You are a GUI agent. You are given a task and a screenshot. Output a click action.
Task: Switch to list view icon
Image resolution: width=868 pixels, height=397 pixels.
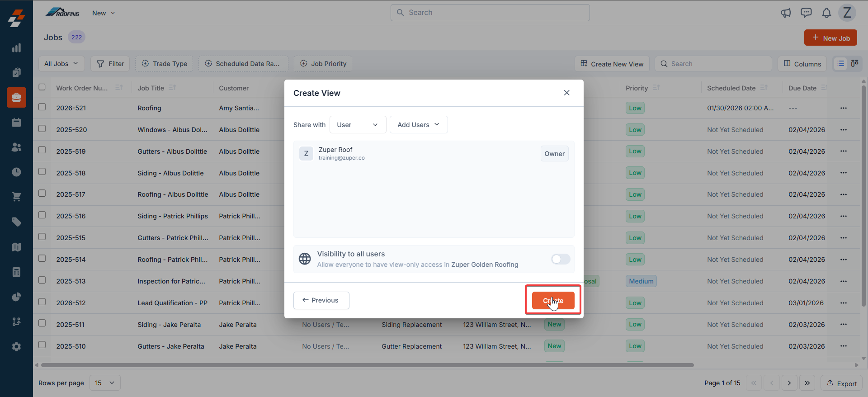click(841, 64)
